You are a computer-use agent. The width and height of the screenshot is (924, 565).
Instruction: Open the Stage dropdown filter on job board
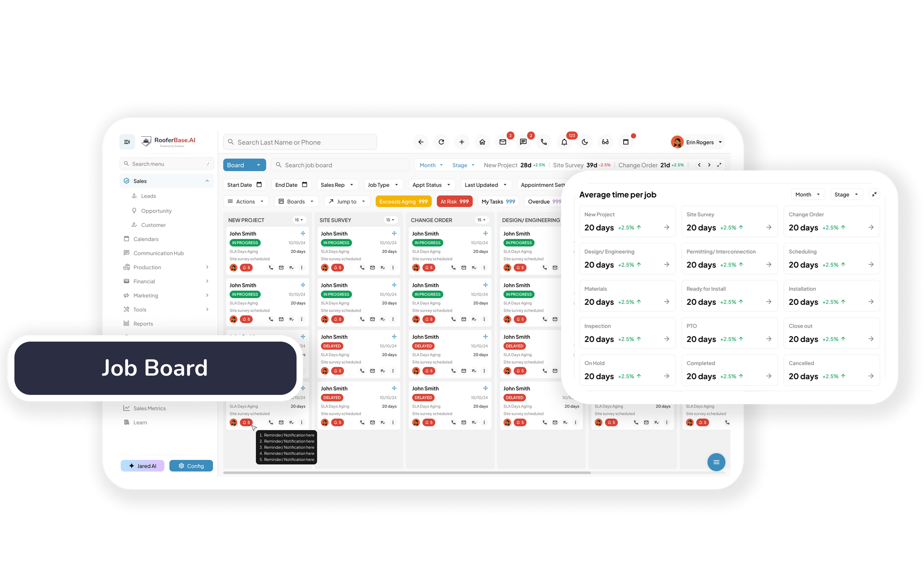(x=462, y=165)
